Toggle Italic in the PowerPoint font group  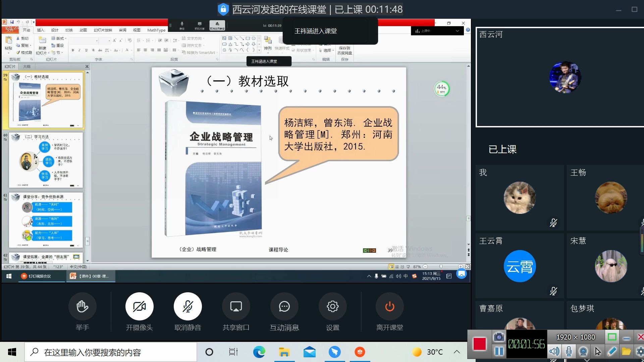pos(79,50)
